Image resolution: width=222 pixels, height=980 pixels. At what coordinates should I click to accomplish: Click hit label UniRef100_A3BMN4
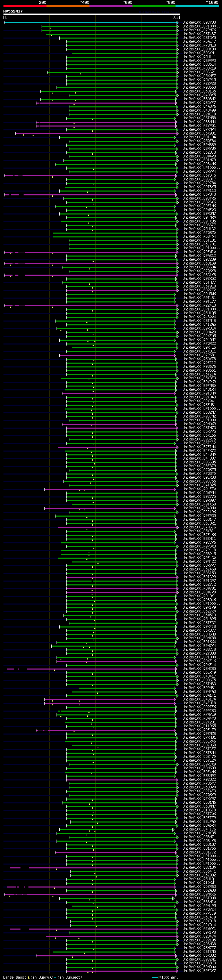(199, 122)
